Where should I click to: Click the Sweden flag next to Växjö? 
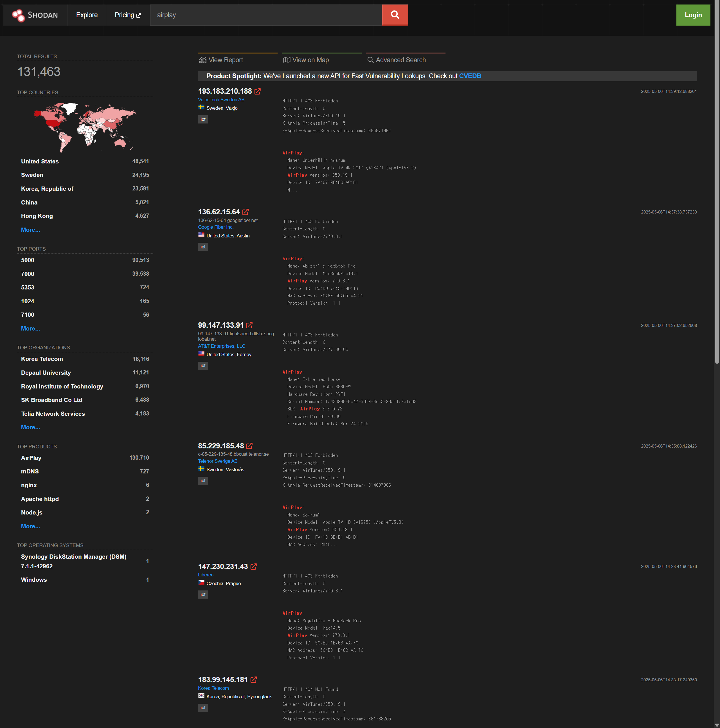[x=202, y=107]
